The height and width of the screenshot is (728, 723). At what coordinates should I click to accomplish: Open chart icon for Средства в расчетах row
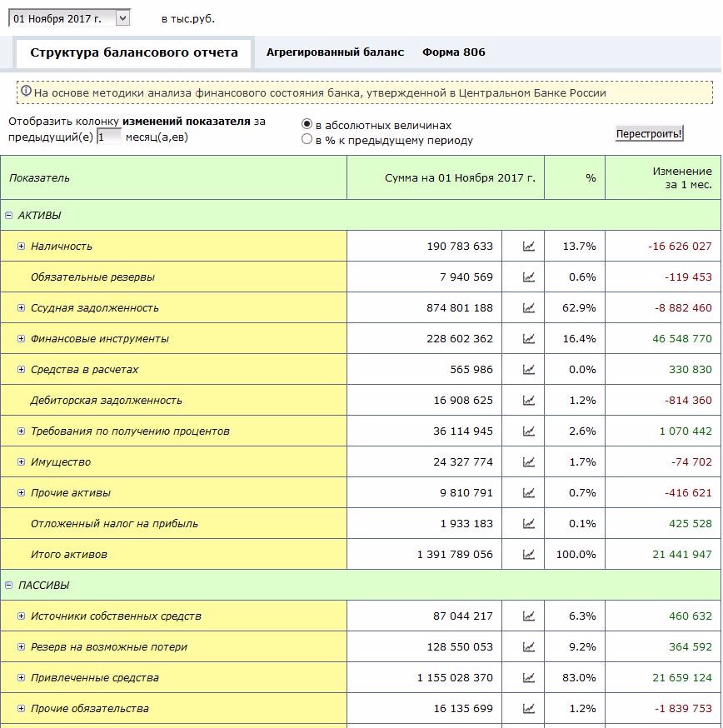(528, 369)
